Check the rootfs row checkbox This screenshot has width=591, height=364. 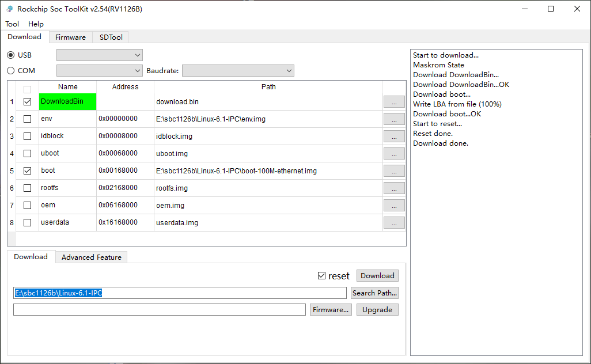(27, 188)
